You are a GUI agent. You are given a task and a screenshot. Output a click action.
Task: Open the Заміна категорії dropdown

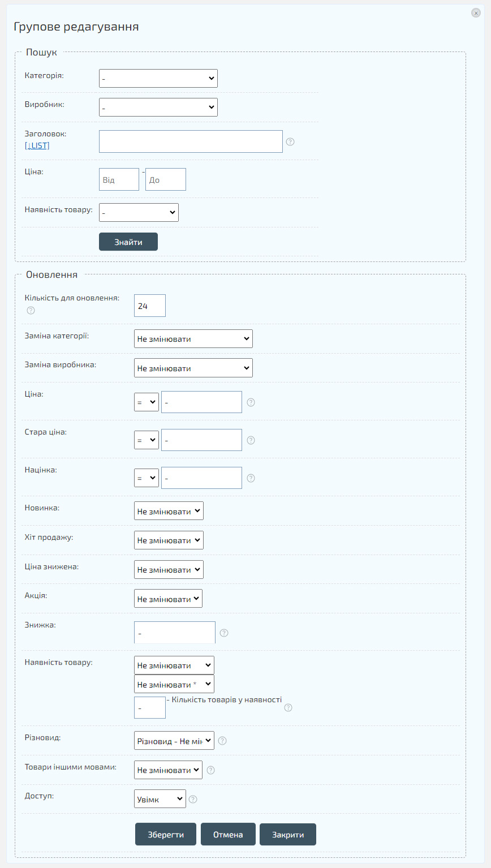pos(193,339)
